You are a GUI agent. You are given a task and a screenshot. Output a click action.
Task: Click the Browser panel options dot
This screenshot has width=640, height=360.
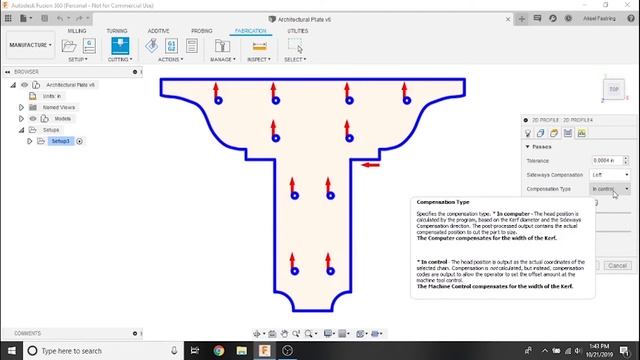coord(135,72)
